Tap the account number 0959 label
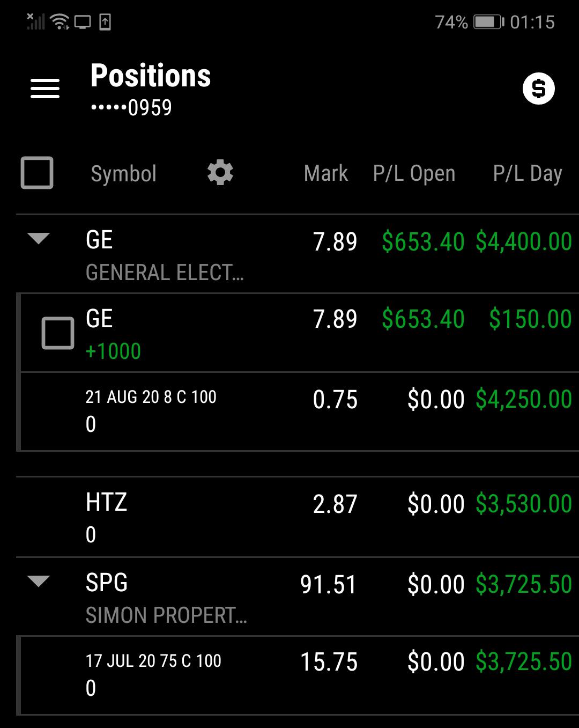579x728 pixels. click(131, 108)
